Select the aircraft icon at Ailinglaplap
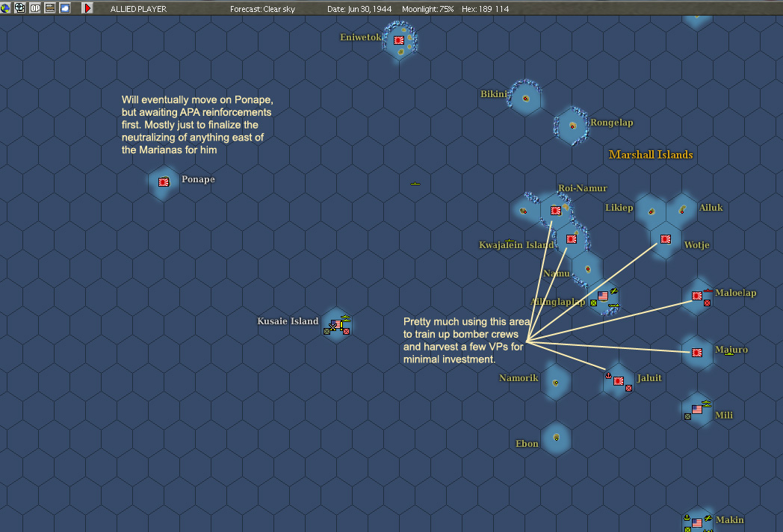 coord(613,291)
